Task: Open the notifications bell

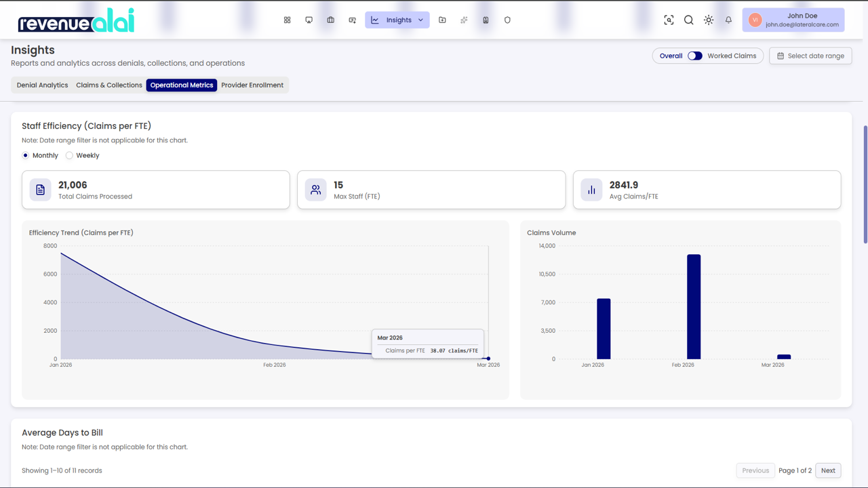Action: [x=728, y=20]
